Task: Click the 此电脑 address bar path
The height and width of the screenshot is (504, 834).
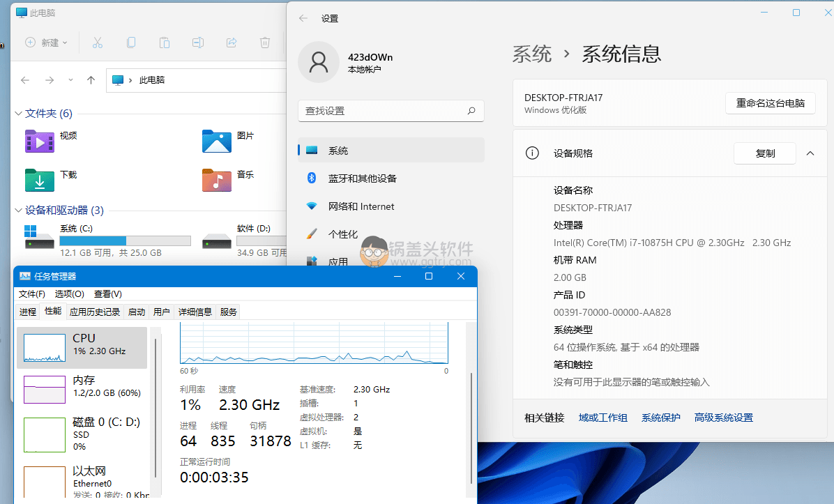Action: tap(152, 79)
